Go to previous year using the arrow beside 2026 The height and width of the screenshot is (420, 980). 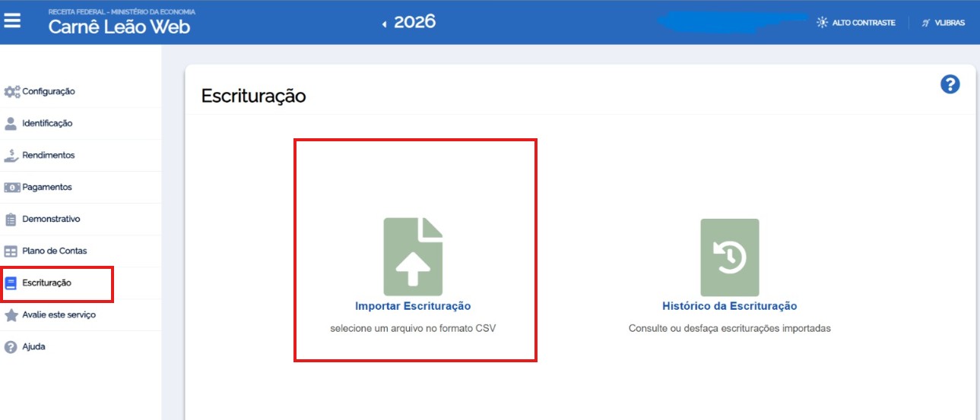385,24
